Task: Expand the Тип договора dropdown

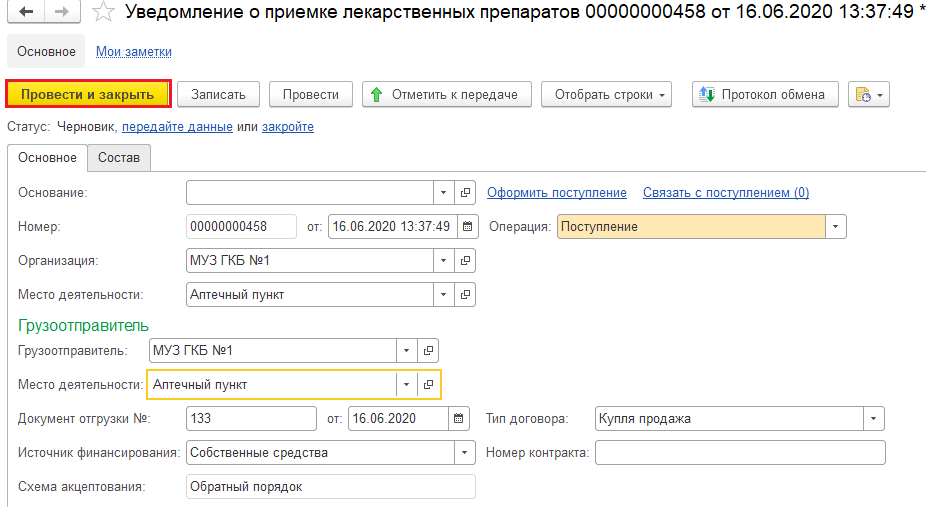Action: click(873, 418)
